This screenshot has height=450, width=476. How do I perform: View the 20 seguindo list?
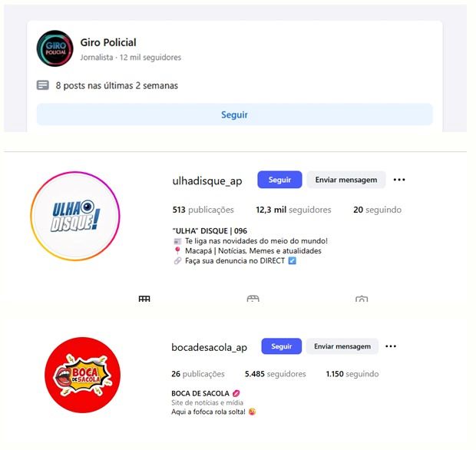tap(377, 210)
